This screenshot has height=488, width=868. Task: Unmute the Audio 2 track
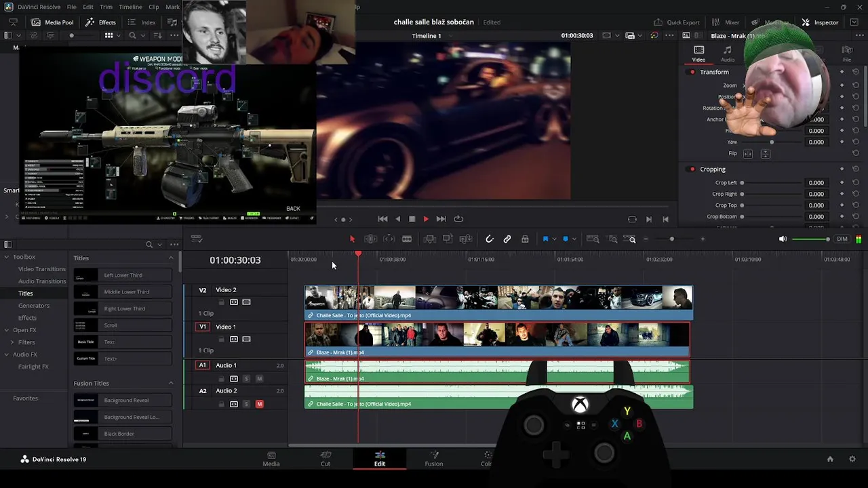pos(259,404)
